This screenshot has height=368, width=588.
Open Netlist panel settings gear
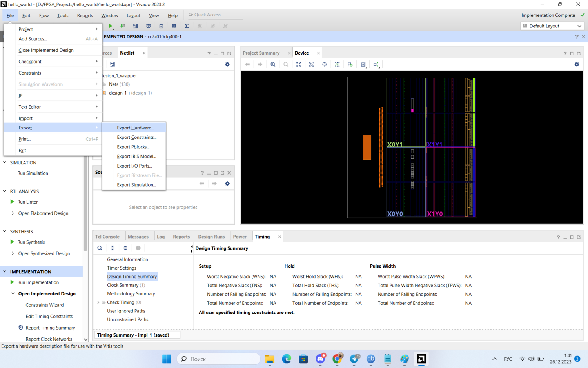(x=227, y=64)
